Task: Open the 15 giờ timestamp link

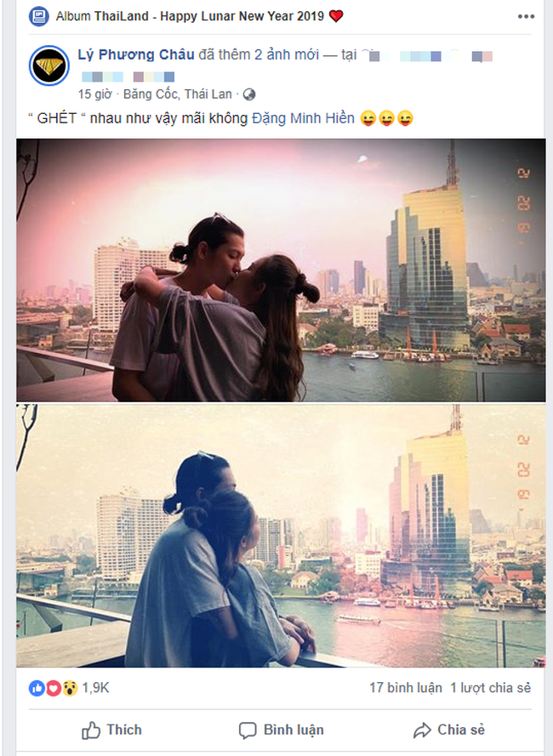Action: tap(94, 94)
